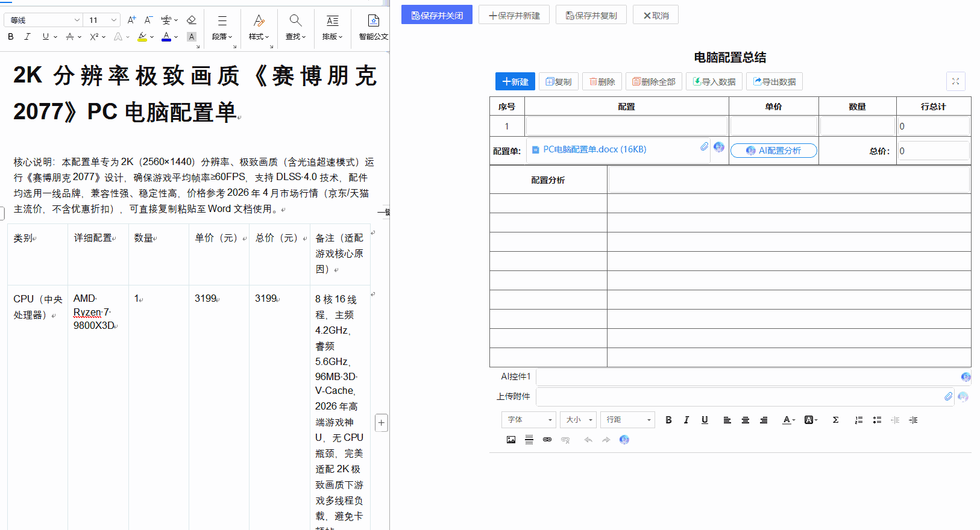Click 导入数据 import data button
This screenshot has width=980, height=530.
(x=714, y=81)
